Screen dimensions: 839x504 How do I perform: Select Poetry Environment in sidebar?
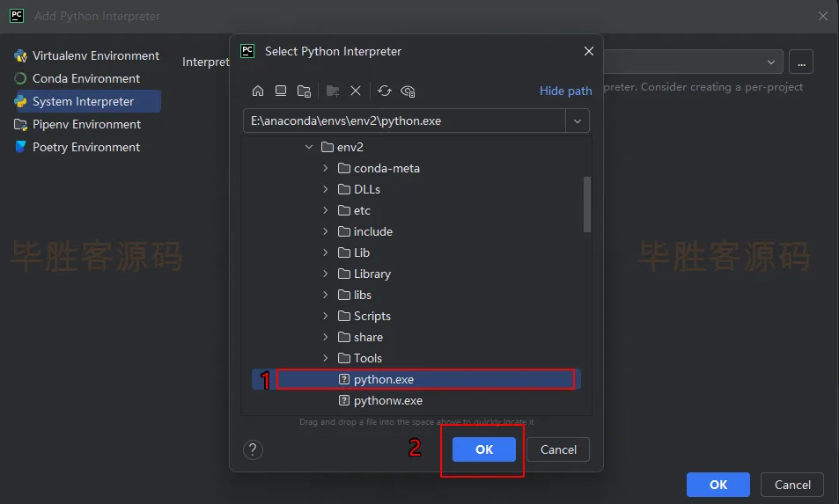[x=87, y=147]
